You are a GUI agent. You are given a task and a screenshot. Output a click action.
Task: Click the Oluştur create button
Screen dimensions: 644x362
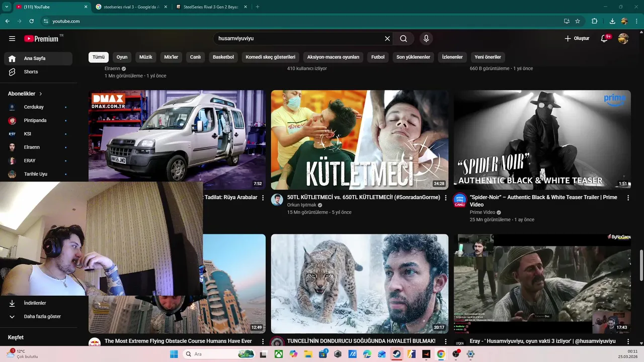pos(577,39)
